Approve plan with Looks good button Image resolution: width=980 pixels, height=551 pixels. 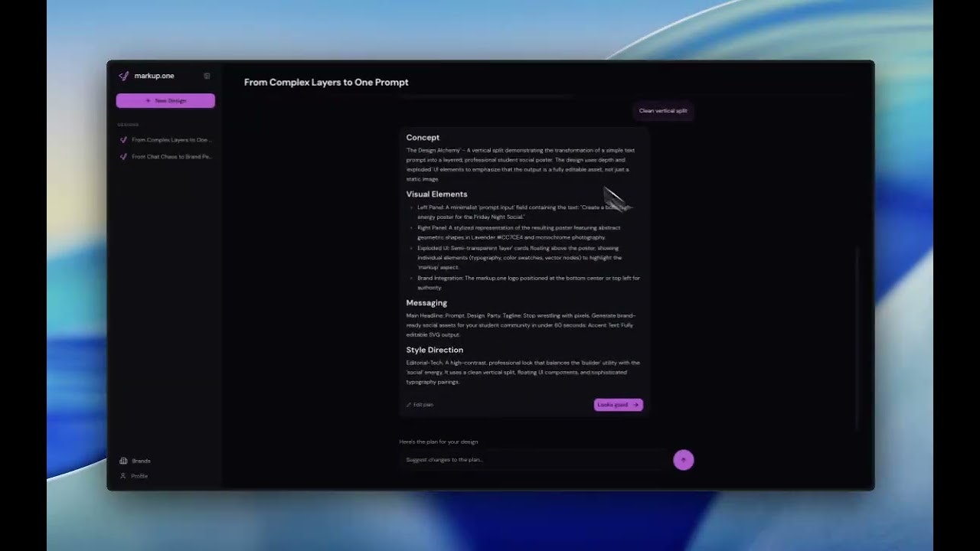(619, 405)
